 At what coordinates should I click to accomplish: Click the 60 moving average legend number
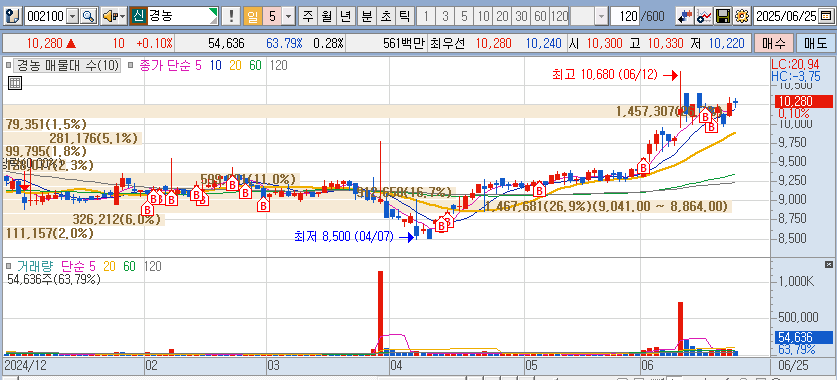(255, 66)
